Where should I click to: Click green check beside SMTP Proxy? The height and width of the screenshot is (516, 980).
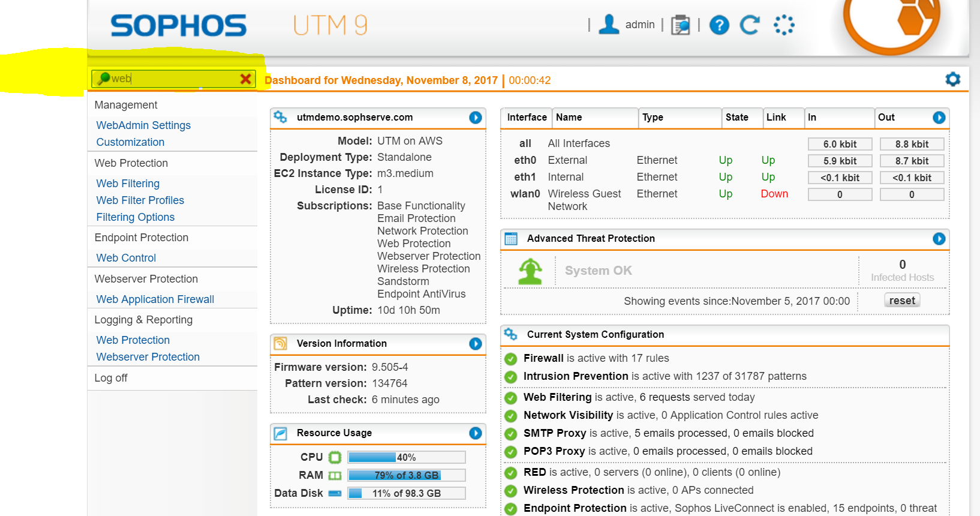point(511,434)
